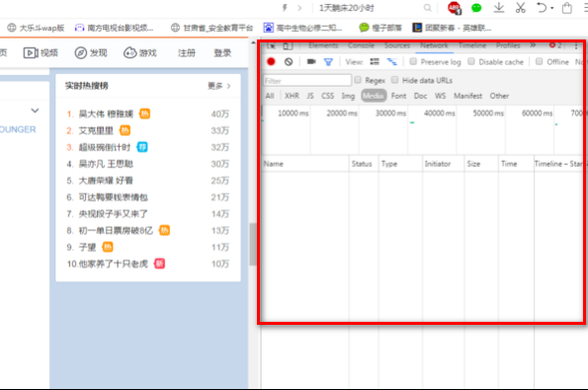Open the ABP ad blocker extension icon

pos(455,8)
